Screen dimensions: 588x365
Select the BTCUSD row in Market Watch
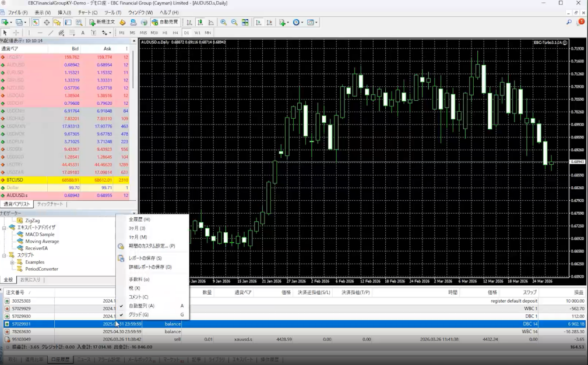coord(65,180)
